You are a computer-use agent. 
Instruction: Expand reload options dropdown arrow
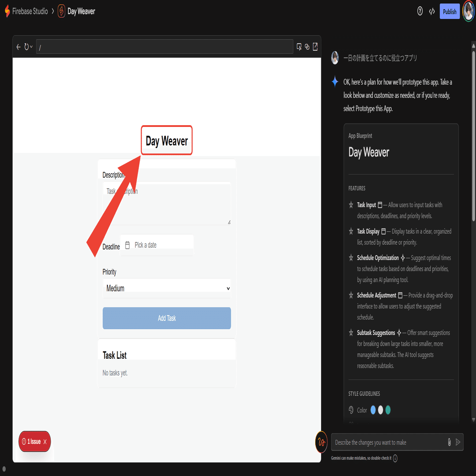point(31,47)
